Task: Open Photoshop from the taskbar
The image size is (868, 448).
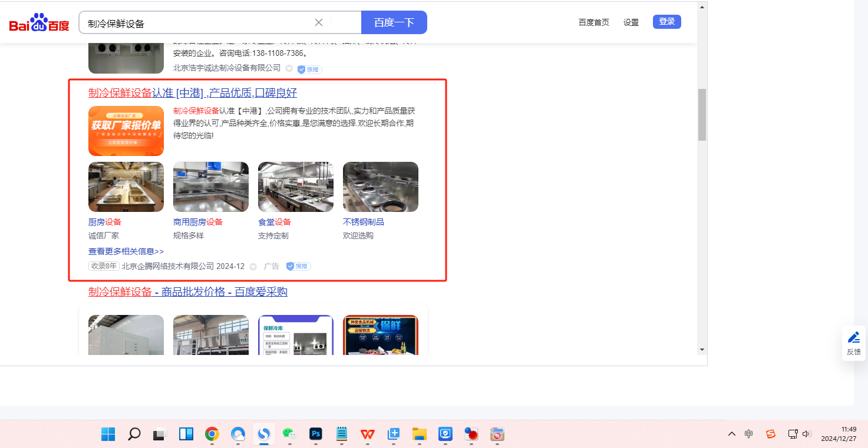Action: pos(316,434)
